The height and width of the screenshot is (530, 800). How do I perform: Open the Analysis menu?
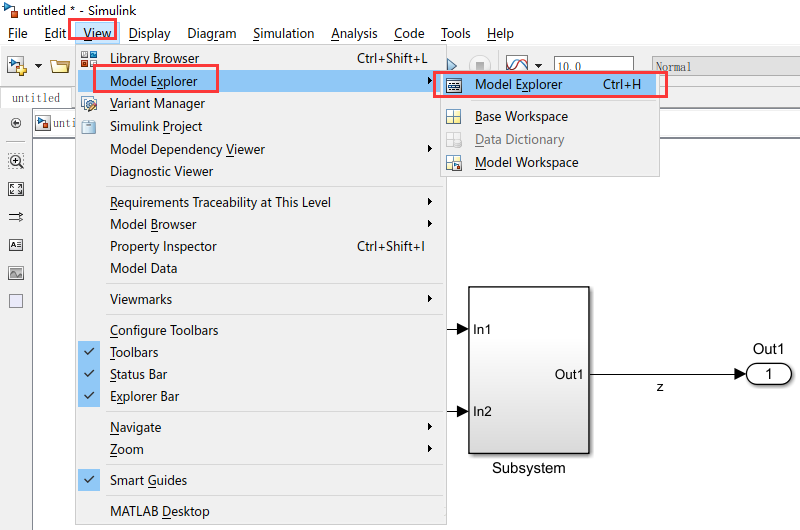tap(354, 34)
